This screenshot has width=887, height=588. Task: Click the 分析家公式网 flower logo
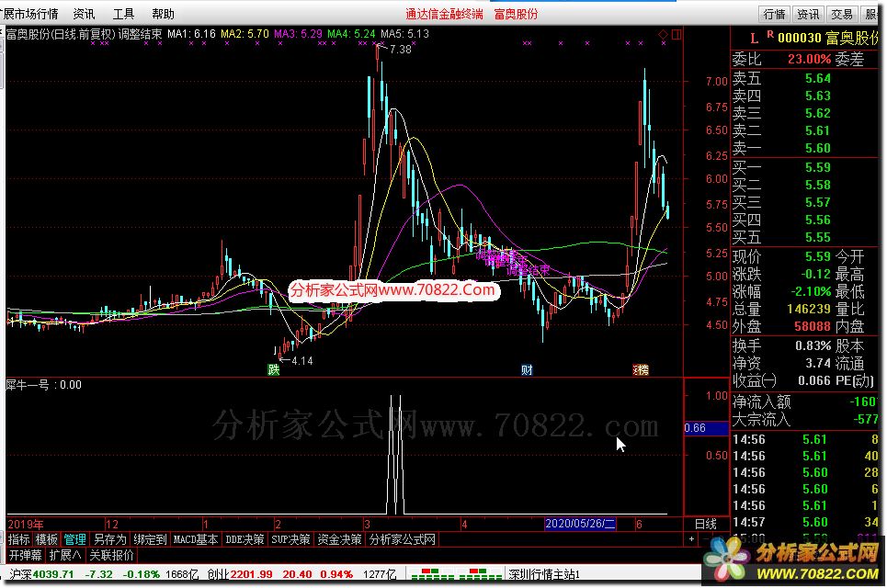pos(727,560)
